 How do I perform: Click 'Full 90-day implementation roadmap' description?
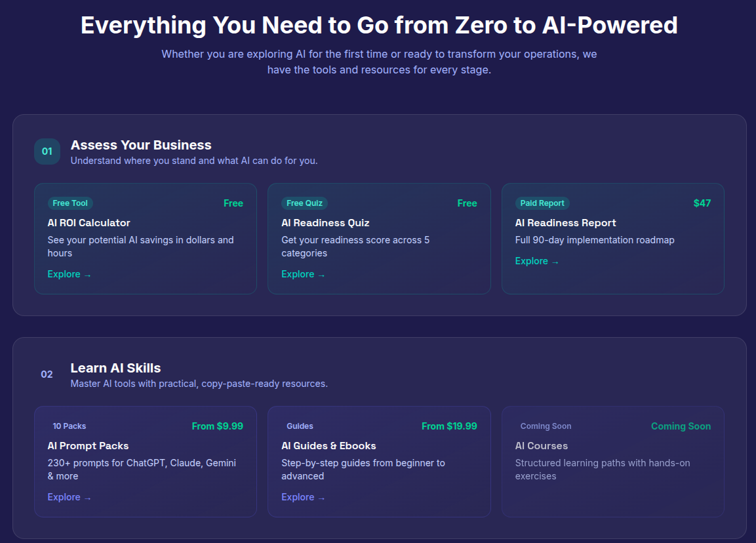[x=595, y=240]
